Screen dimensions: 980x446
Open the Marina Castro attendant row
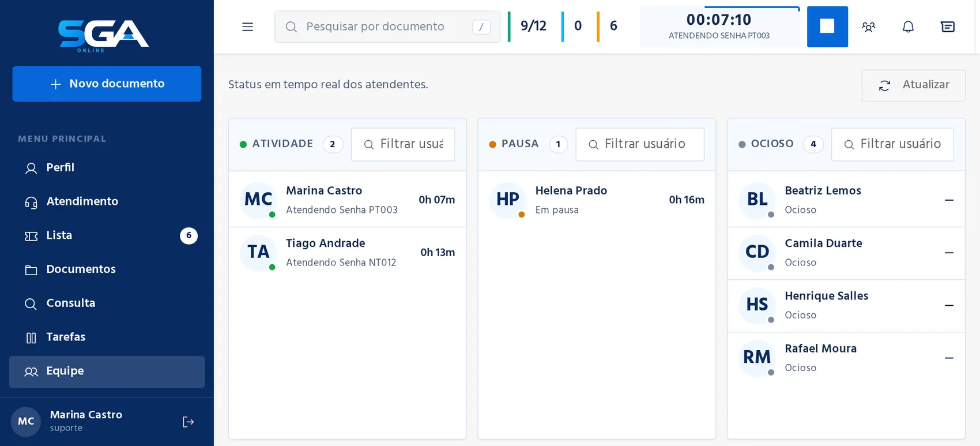pos(348,200)
